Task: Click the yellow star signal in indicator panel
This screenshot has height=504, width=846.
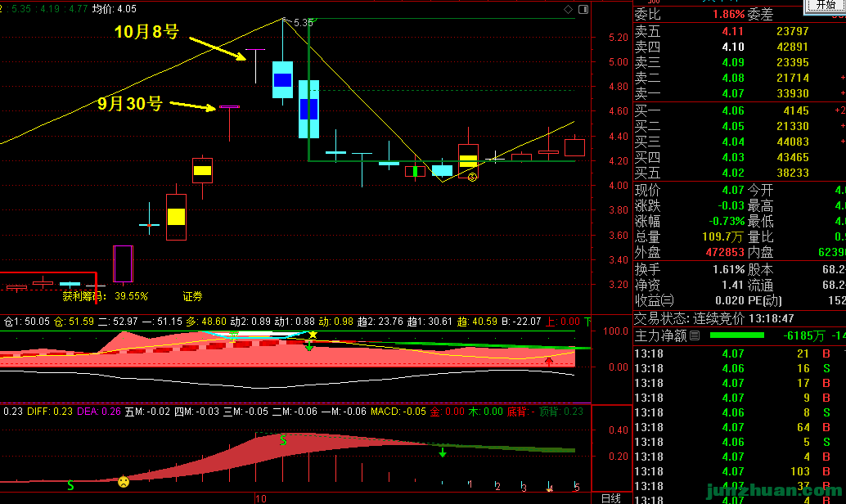Action: click(x=312, y=335)
